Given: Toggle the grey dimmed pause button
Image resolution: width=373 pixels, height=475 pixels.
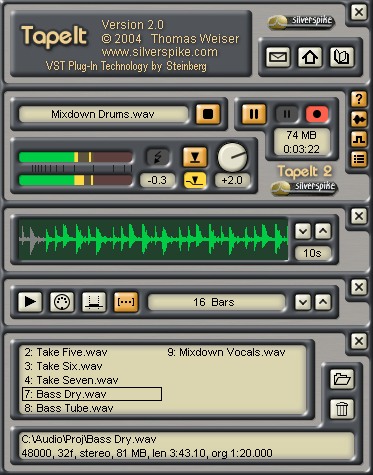Looking at the screenshot, I should tap(287, 114).
